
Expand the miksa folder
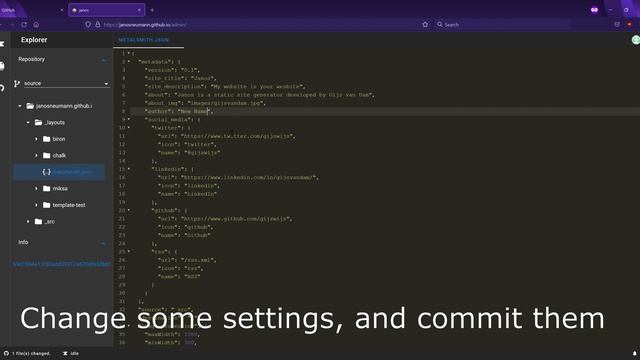[x=36, y=189]
